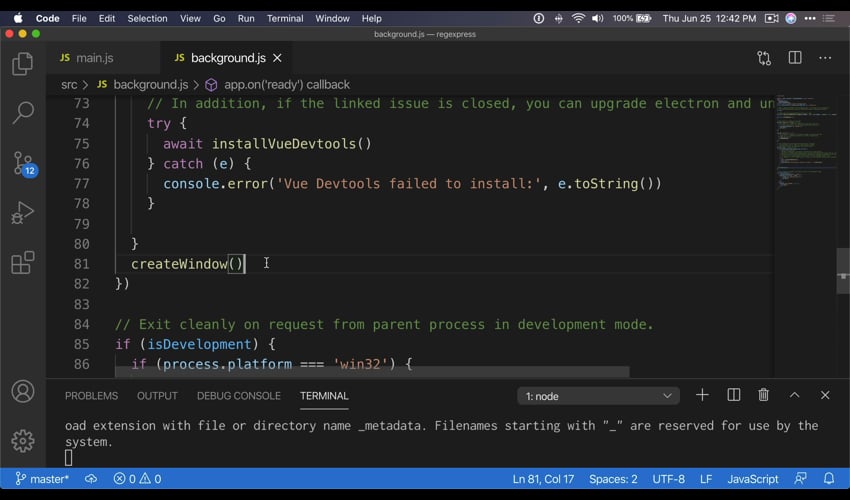
Task: Switch to the OUTPUT panel tab
Action: coord(157,396)
